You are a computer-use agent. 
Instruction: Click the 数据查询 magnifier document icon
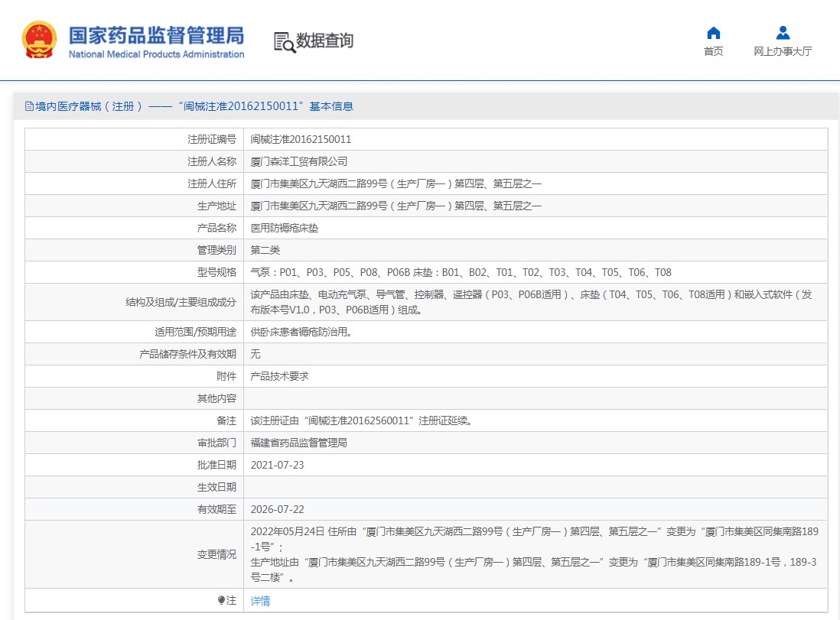click(x=284, y=42)
